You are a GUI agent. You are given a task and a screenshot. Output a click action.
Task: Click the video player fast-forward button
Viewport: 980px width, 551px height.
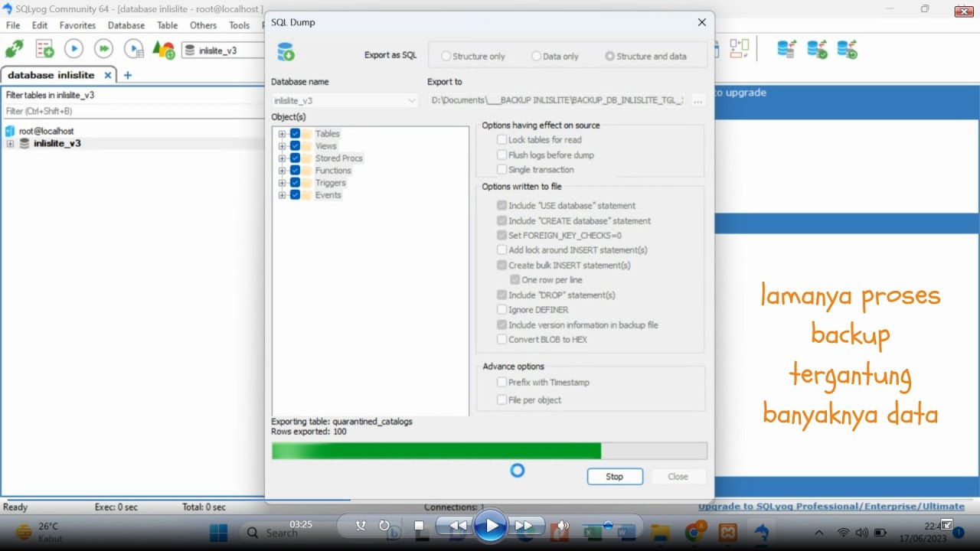[524, 526]
